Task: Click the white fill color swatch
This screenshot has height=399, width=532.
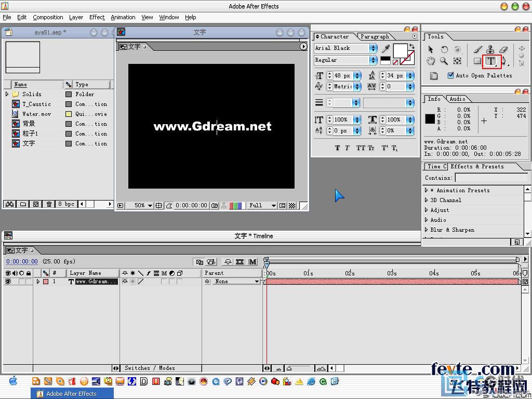Action: [400, 50]
